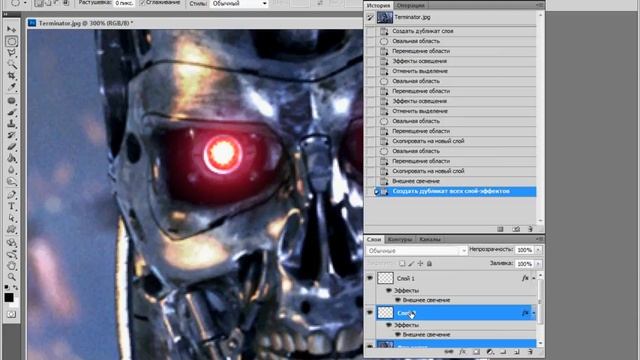Select the Path Selection tool
This screenshot has width=640, height=360.
[x=11, y=218]
